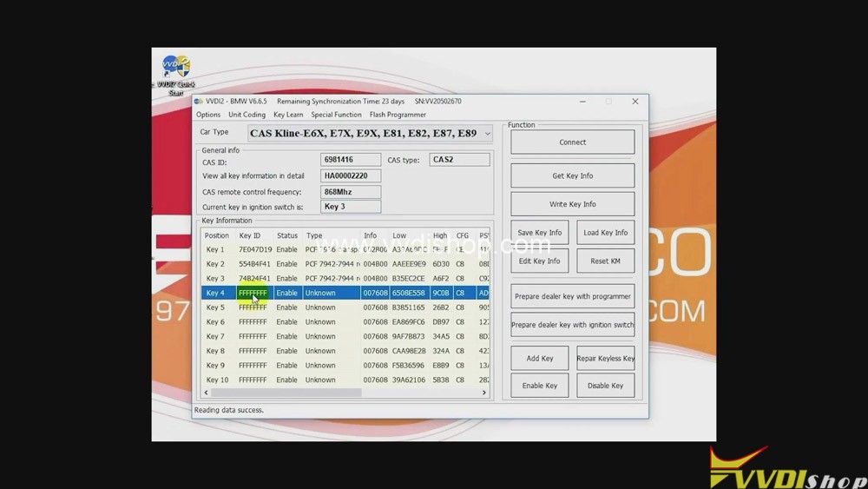Click Write Key Info button
The image size is (868, 489).
(x=572, y=204)
